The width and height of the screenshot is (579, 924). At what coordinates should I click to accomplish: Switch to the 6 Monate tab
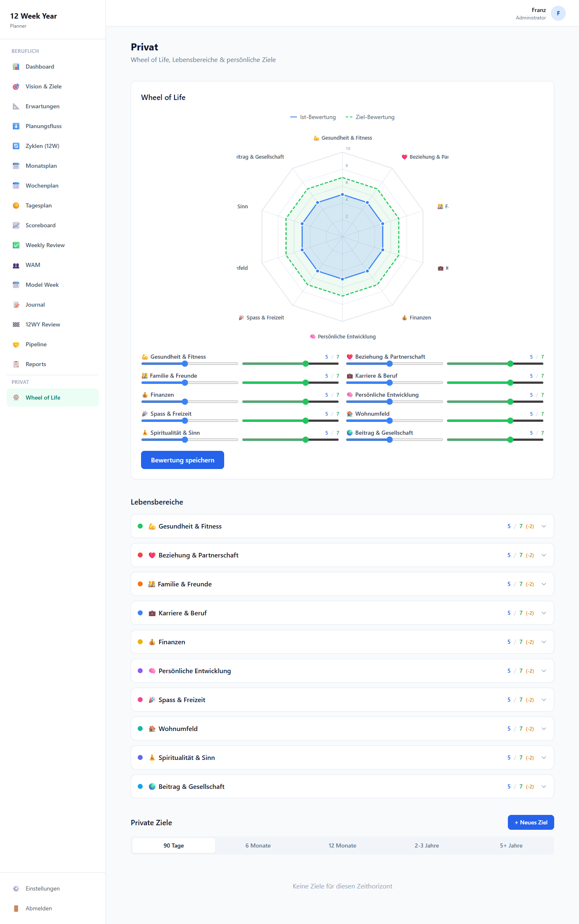[x=258, y=845]
